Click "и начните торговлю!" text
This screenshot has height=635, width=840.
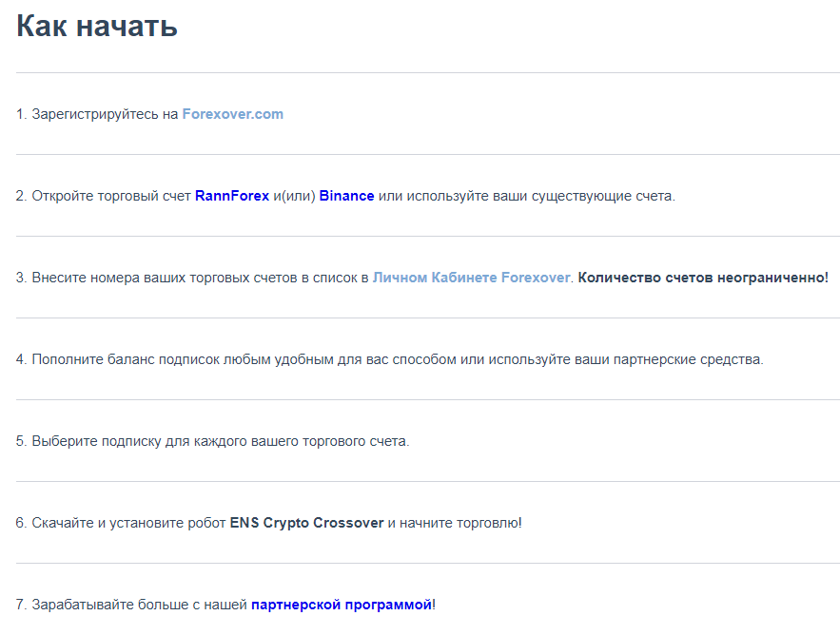click(x=455, y=523)
